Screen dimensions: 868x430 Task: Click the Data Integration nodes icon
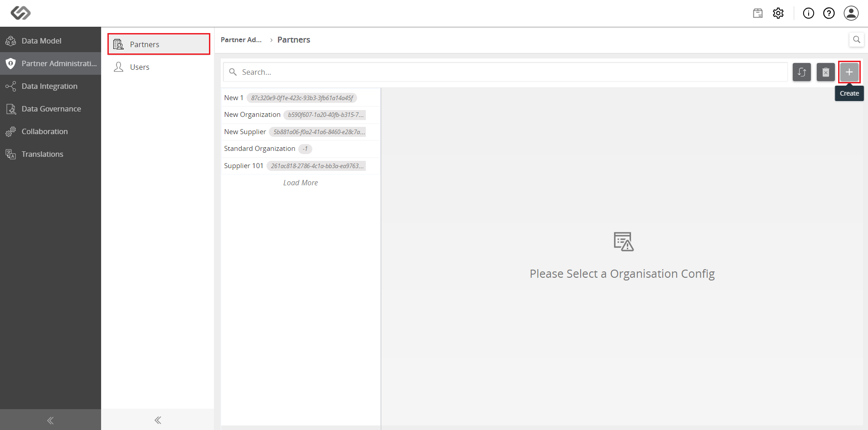11,86
